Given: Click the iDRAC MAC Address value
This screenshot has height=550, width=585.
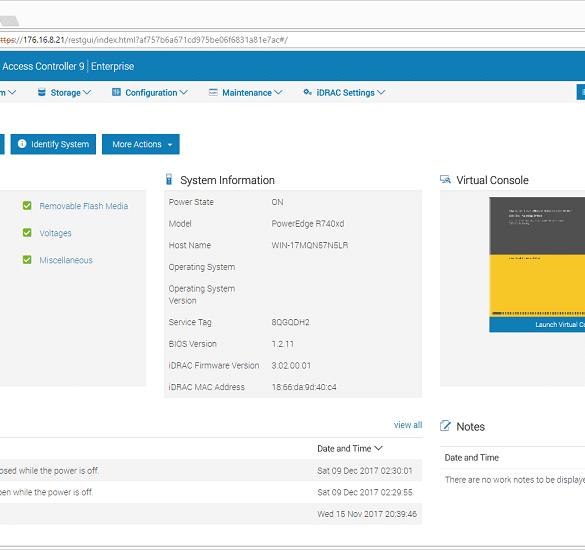Looking at the screenshot, I should (x=304, y=387).
